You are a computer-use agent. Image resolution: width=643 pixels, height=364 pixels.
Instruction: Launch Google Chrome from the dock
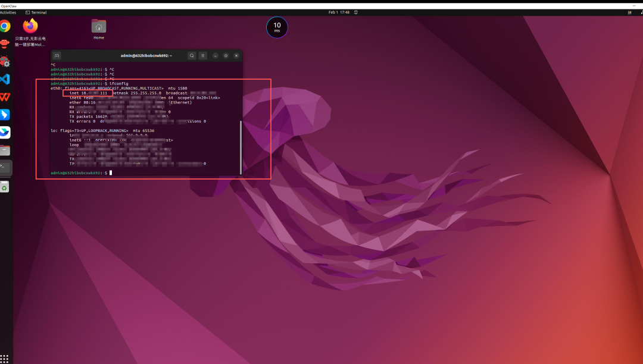tap(5, 26)
